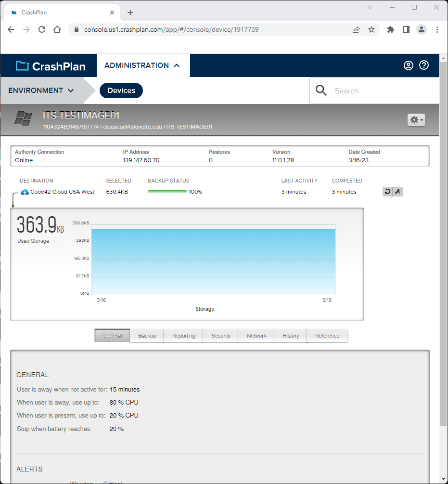Click the wrench maintenance icon

tap(398, 191)
